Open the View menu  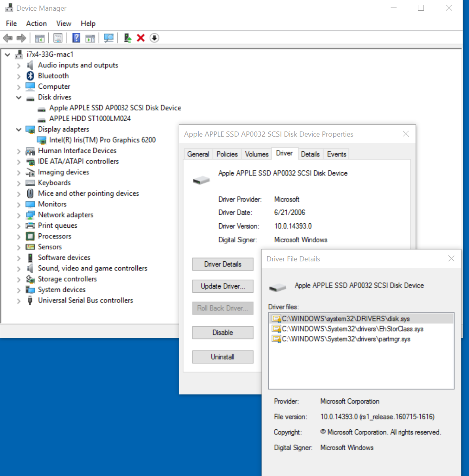coord(64,23)
